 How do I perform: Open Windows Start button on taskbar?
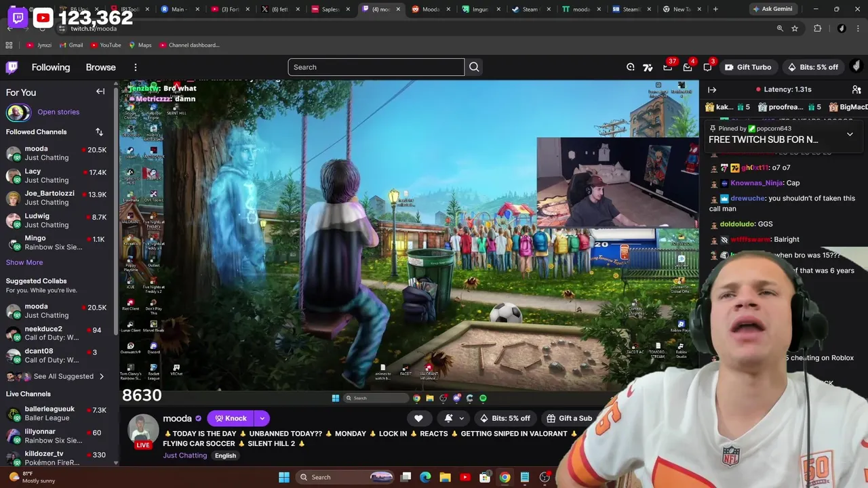coord(284,477)
